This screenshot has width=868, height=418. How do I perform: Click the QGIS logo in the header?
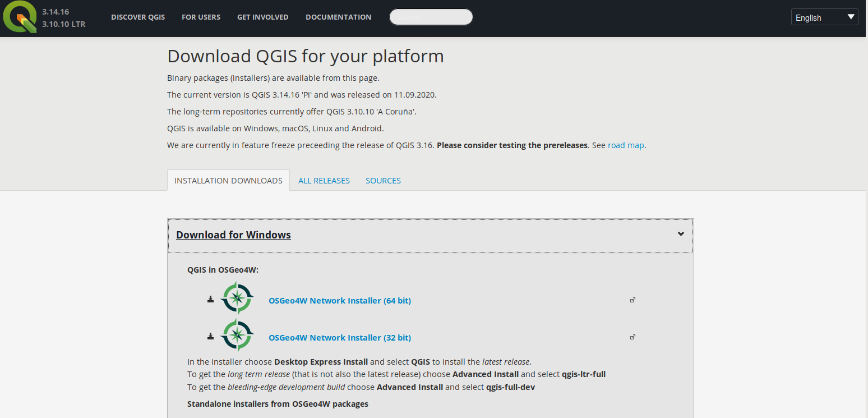point(20,17)
